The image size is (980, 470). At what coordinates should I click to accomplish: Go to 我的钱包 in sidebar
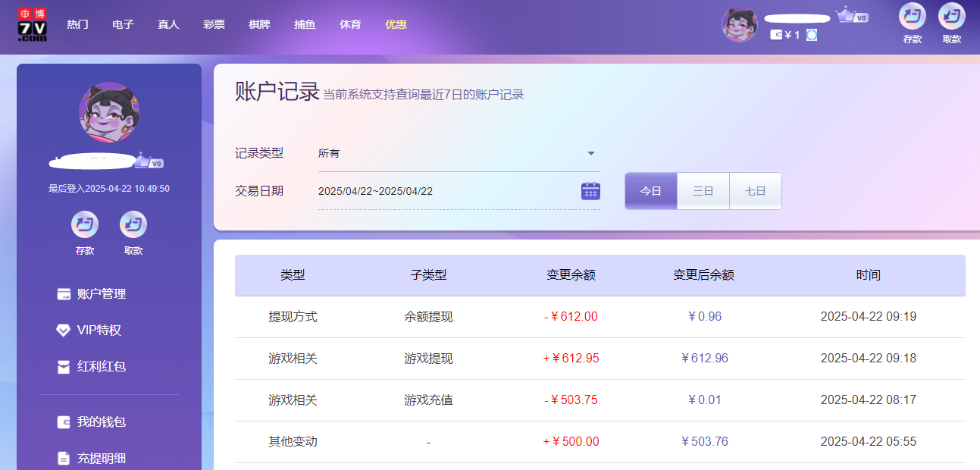click(101, 422)
